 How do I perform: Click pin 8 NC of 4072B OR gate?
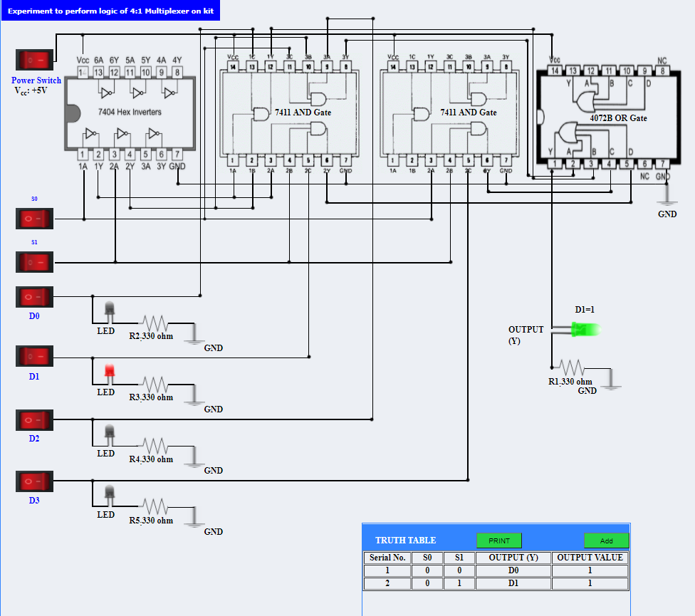(662, 71)
